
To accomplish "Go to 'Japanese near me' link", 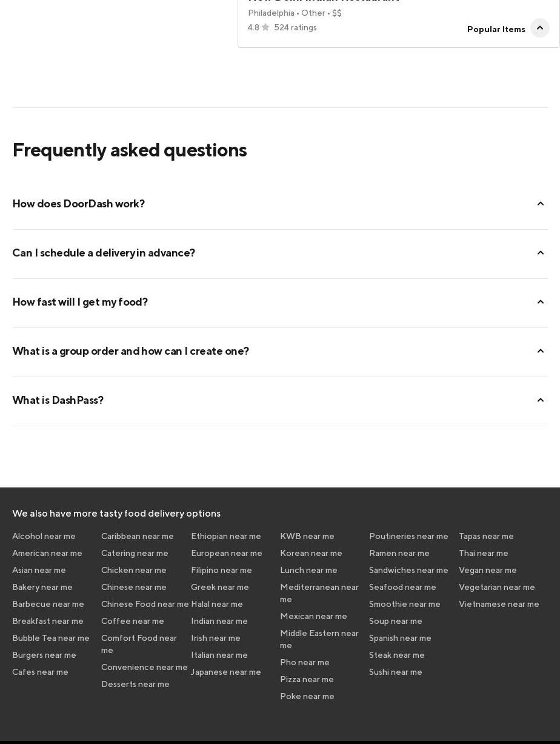I will coord(226,672).
